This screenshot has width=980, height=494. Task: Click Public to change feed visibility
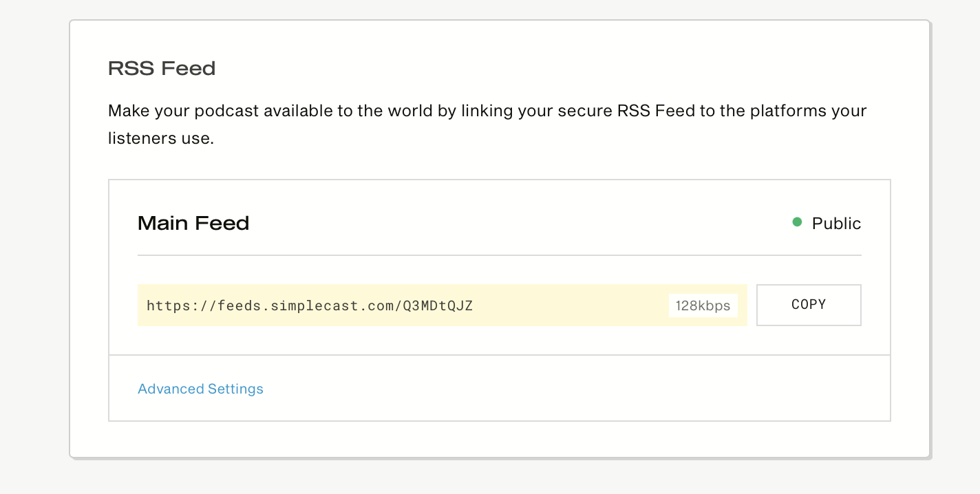point(835,223)
